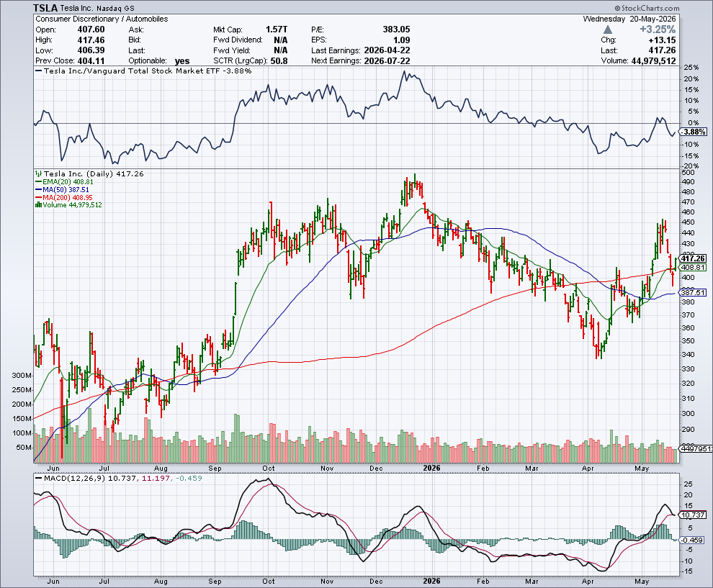
Task: Click the Fwd Dividend N/A value
Action: coord(281,40)
